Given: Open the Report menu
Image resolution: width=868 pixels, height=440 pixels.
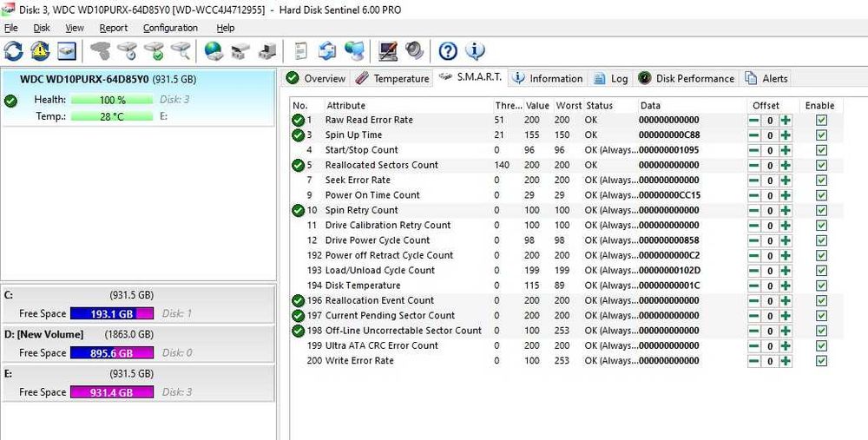Looking at the screenshot, I should (114, 28).
